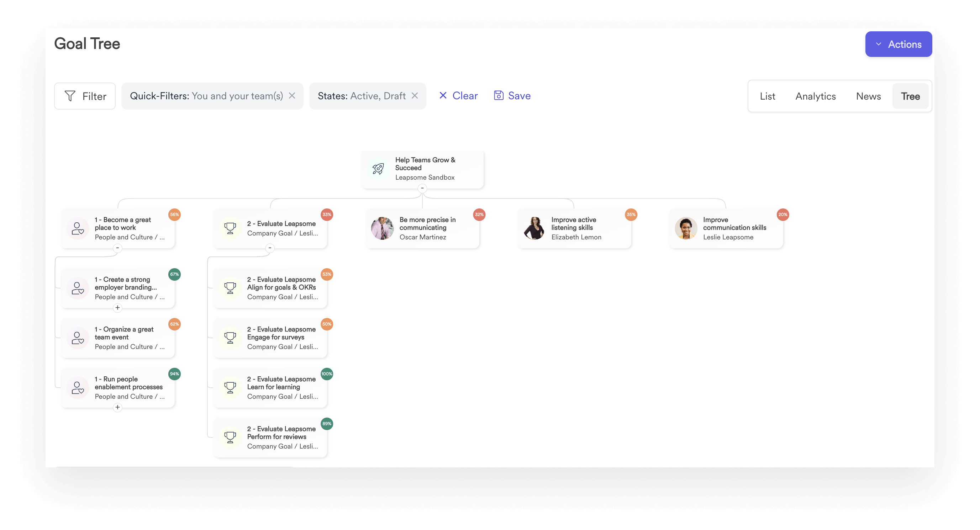Remove the Quick-Filters chip using its X

pyautogui.click(x=292, y=96)
